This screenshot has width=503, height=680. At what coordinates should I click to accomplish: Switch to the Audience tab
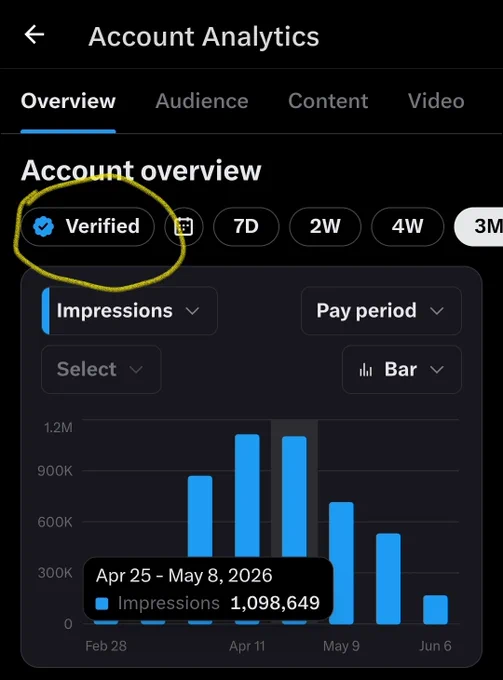(x=202, y=101)
